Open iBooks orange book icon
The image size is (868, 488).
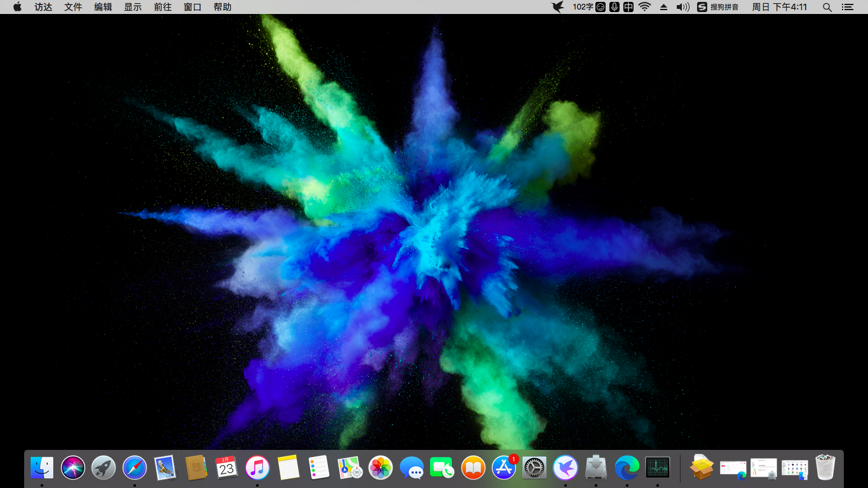473,468
